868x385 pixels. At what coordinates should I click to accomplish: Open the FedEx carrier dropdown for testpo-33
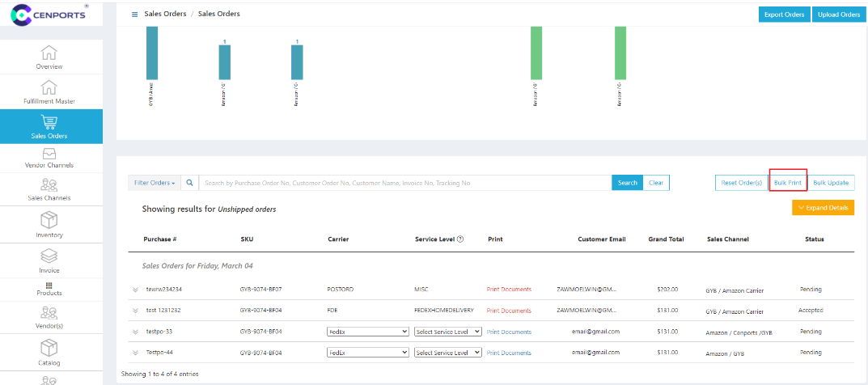tap(368, 332)
